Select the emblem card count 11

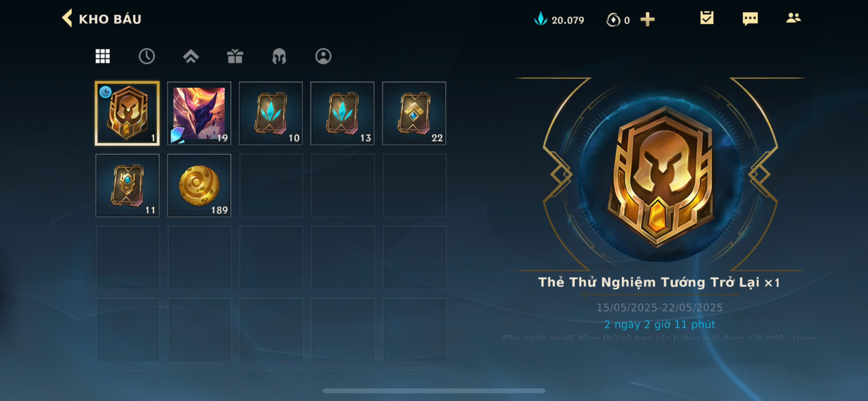tap(127, 186)
